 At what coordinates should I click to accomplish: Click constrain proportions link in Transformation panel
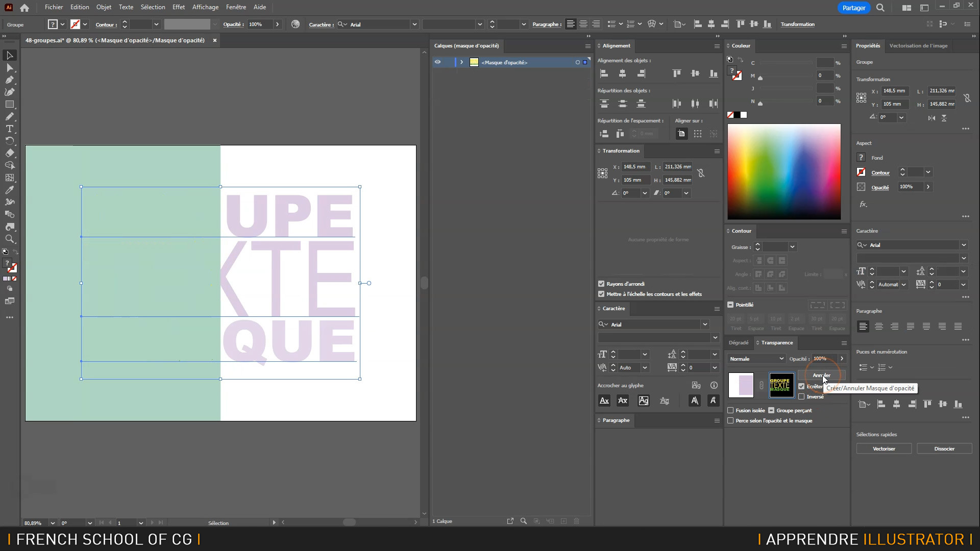(x=701, y=173)
